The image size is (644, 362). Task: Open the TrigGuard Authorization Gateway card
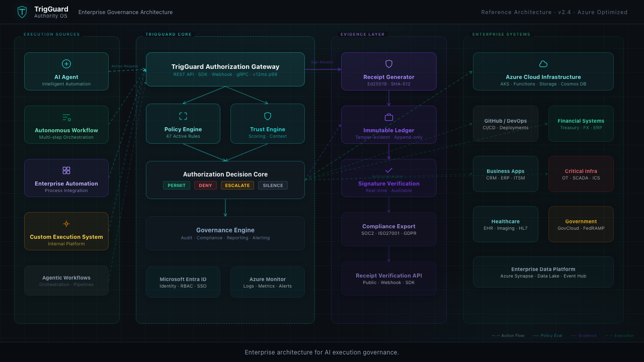225,69
